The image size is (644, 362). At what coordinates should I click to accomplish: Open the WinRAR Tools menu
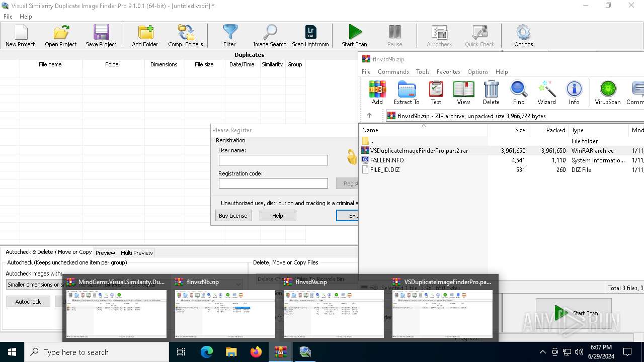pyautogui.click(x=423, y=71)
